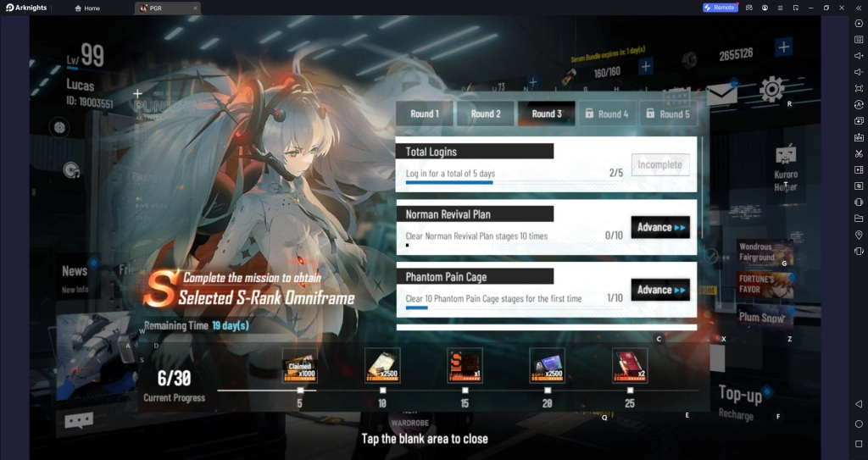Click the progress marker at milestone 20
Screen dimensions: 868x460
[x=548, y=391]
